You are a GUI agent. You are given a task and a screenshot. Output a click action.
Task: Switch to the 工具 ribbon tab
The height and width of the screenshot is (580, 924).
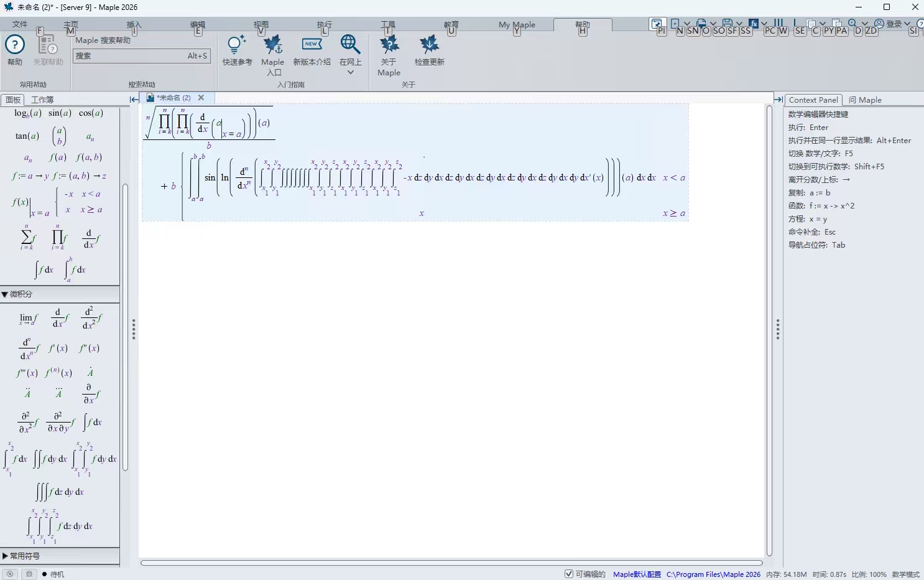(388, 25)
